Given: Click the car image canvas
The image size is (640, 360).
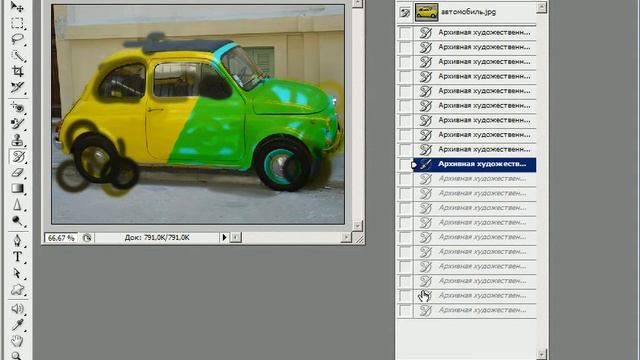Looking at the screenshot, I should [x=198, y=114].
